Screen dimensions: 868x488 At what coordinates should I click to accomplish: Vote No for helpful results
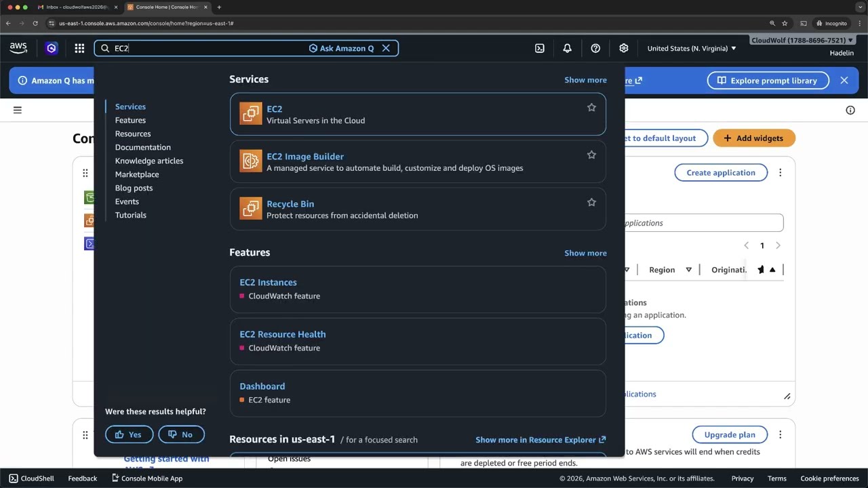(181, 434)
